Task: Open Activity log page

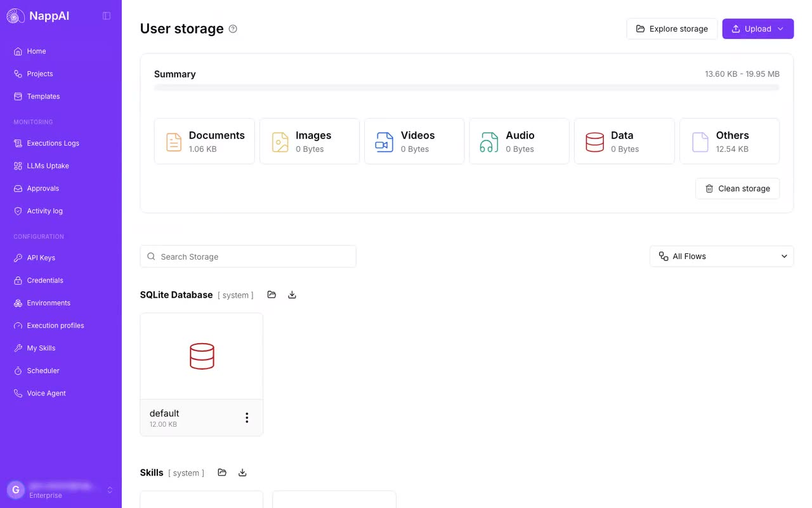Action: tap(61, 211)
